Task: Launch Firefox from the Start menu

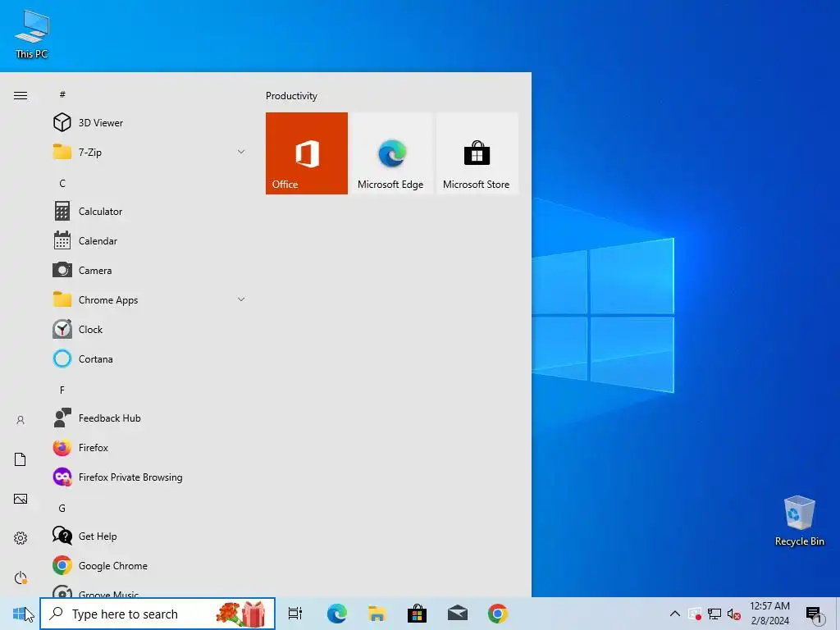Action: coord(149,447)
